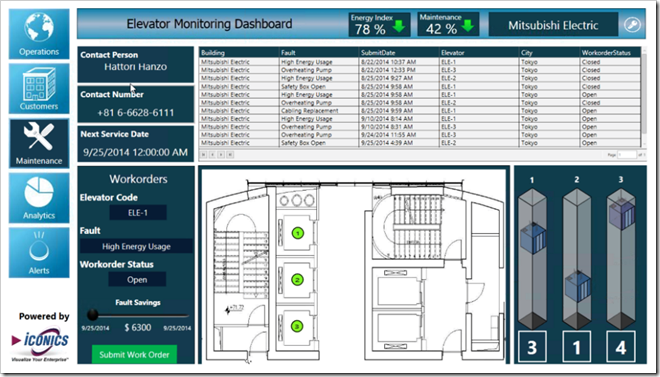Click the $ 6300 fault savings value
The image size is (660, 377).
coord(138,328)
